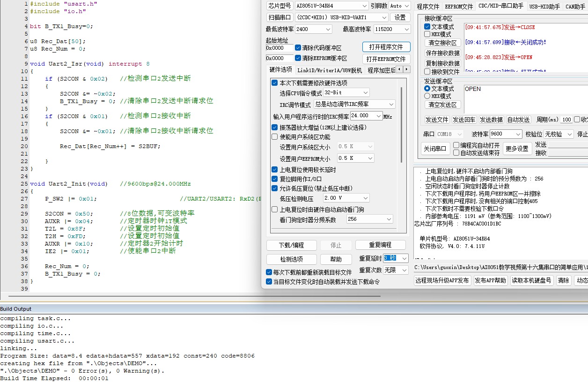The image size is (588, 382).
Task: Click 扫描串口 button
Action: (279, 17)
